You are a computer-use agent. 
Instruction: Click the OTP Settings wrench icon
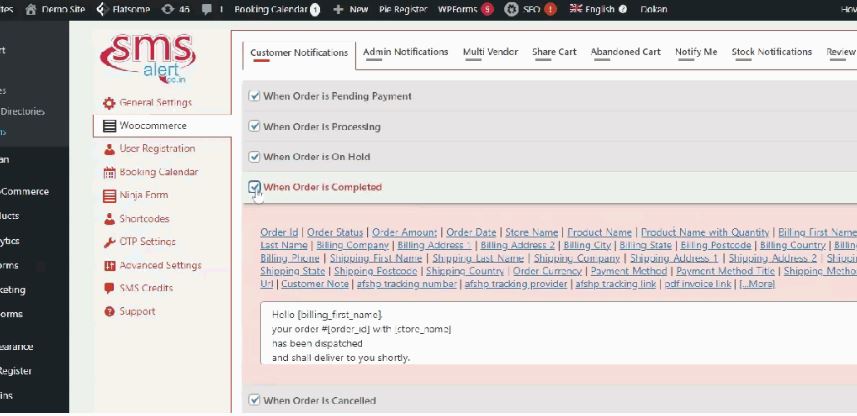[x=109, y=242]
